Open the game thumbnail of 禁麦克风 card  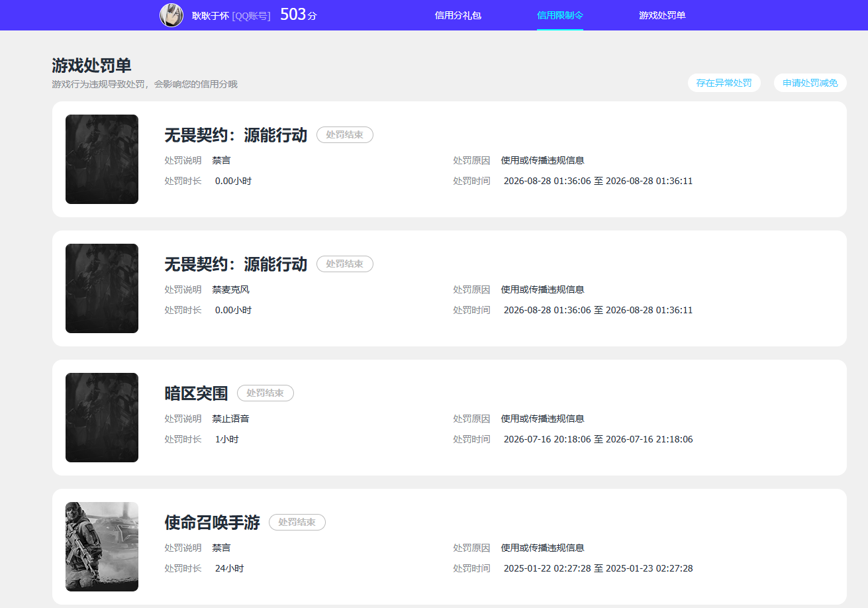(102, 288)
